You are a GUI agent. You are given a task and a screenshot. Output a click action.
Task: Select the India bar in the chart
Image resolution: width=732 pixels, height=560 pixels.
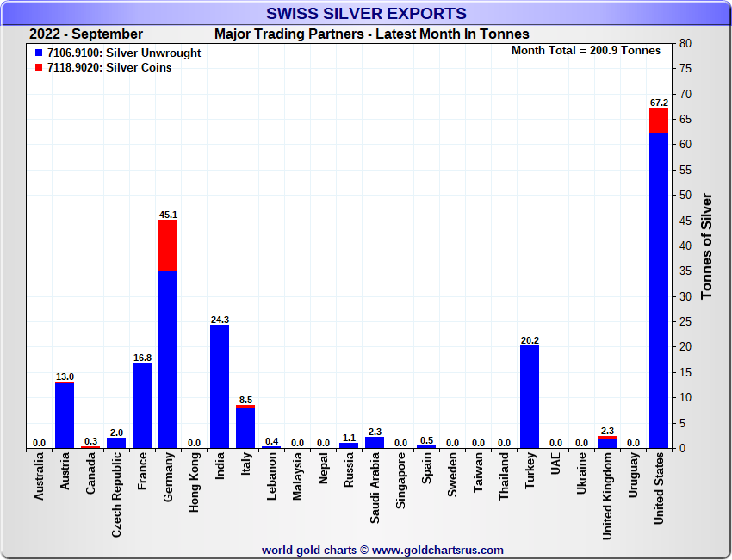coord(220,386)
